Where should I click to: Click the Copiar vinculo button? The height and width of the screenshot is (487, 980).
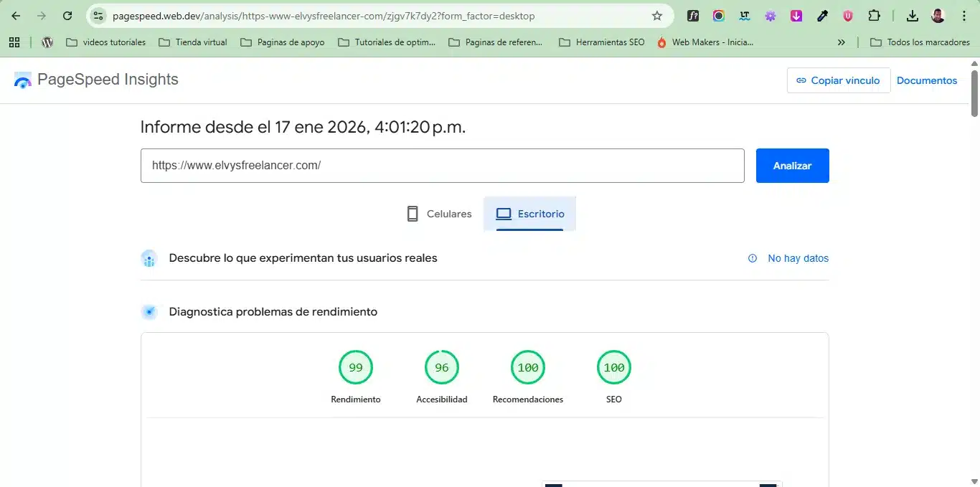[x=838, y=80]
